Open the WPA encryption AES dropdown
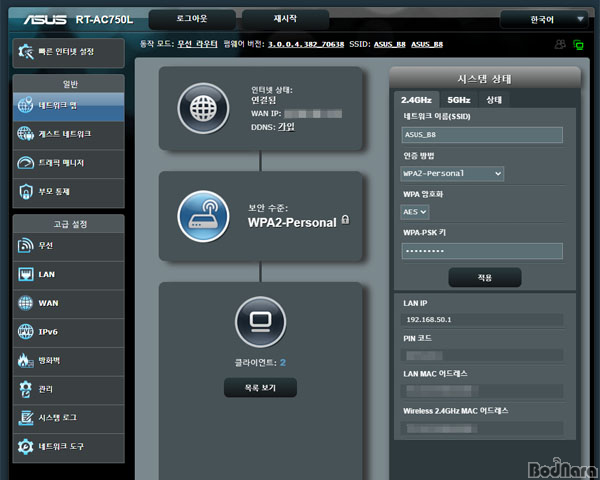Image resolution: width=600 pixels, height=480 pixels. pyautogui.click(x=415, y=212)
